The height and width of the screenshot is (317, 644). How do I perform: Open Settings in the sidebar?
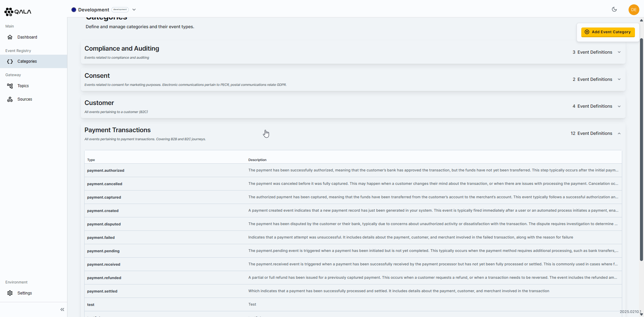[34, 293]
